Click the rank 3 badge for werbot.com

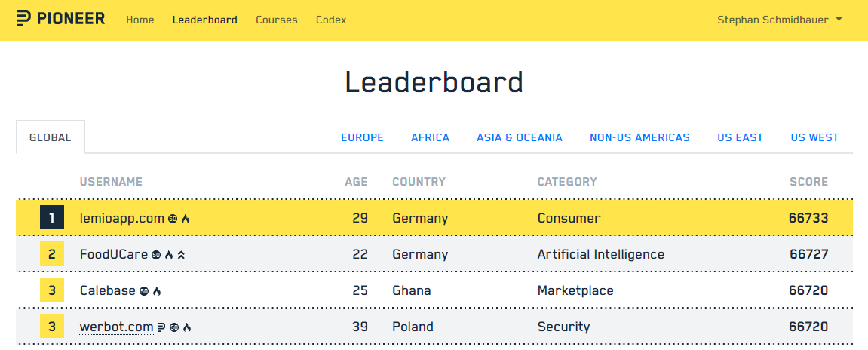coord(52,326)
